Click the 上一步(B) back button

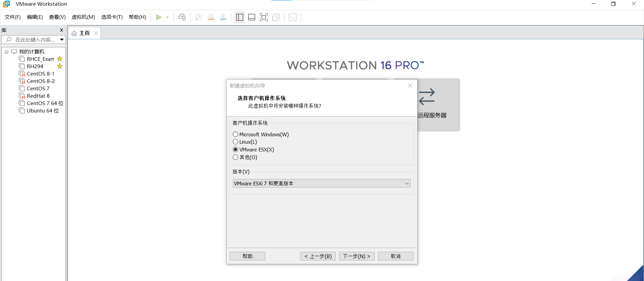(318, 256)
